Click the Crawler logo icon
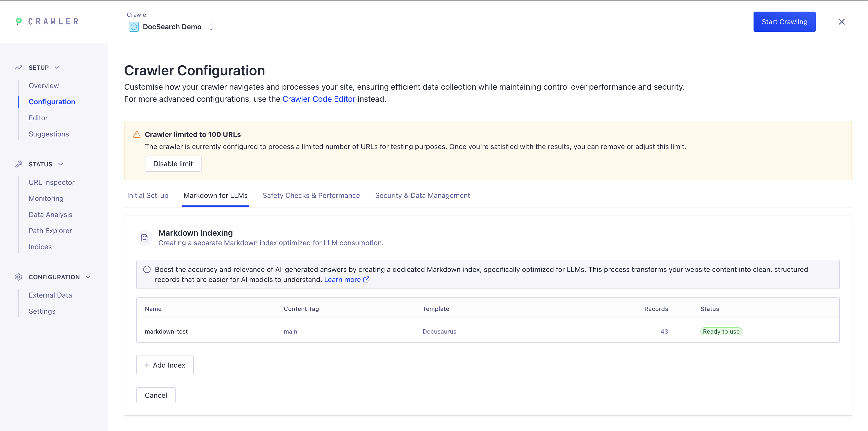 coord(19,21)
